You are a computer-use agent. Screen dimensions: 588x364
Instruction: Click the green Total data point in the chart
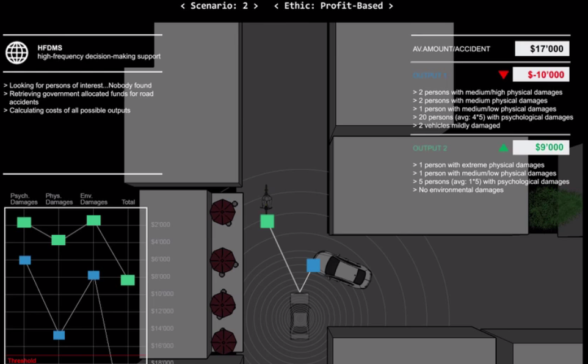pyautogui.click(x=128, y=280)
